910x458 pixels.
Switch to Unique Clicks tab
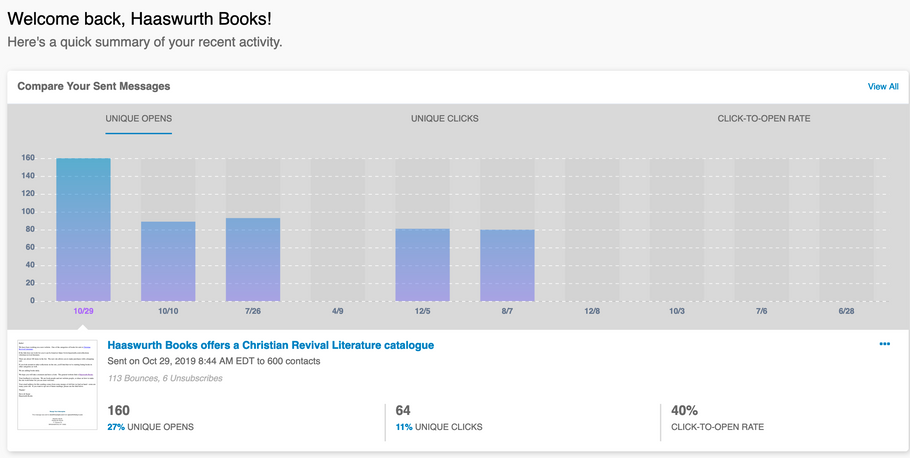point(444,119)
